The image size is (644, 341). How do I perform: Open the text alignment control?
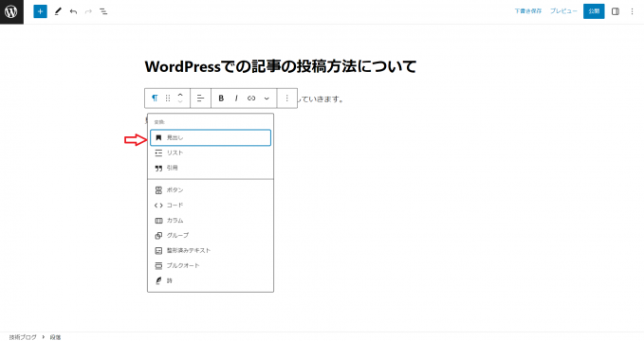click(200, 99)
